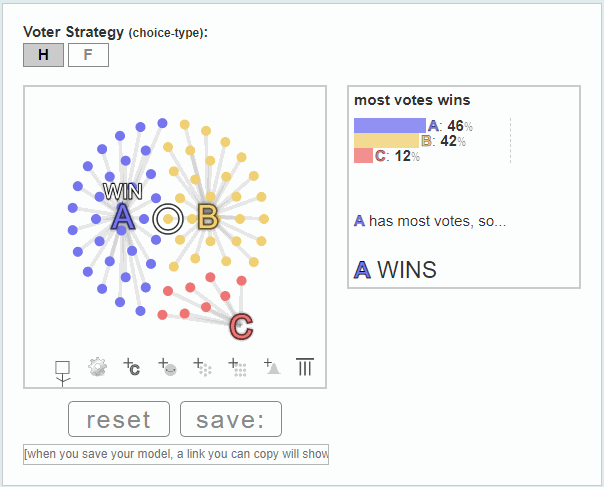Click the trash bin icon in the toolbar
The width and height of the screenshot is (604, 487).
pos(305,366)
